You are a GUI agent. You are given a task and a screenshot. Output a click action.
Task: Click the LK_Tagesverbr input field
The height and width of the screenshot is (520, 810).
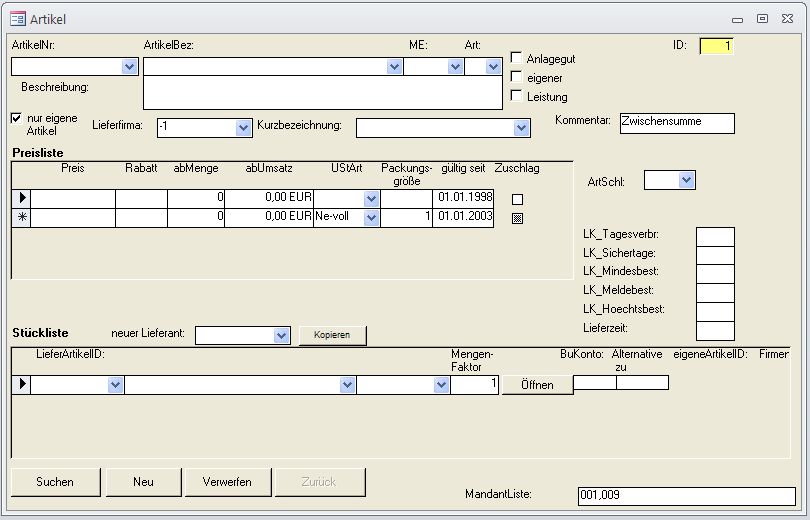(x=715, y=237)
